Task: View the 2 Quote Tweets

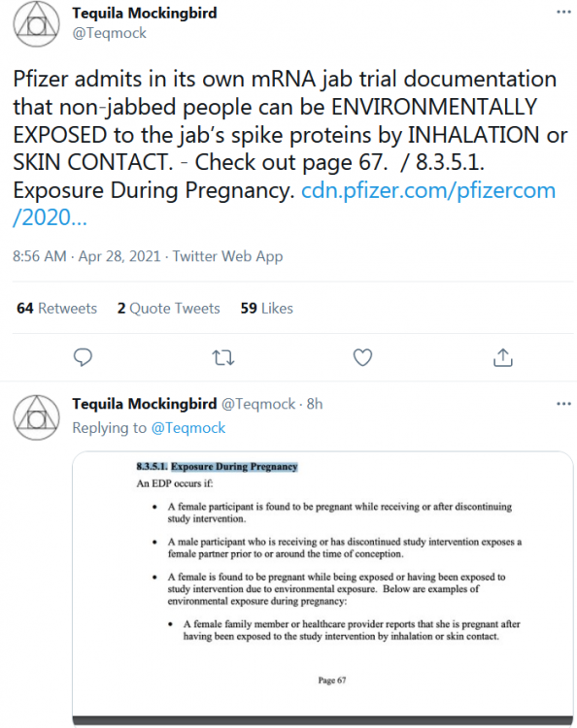Action: click(169, 309)
